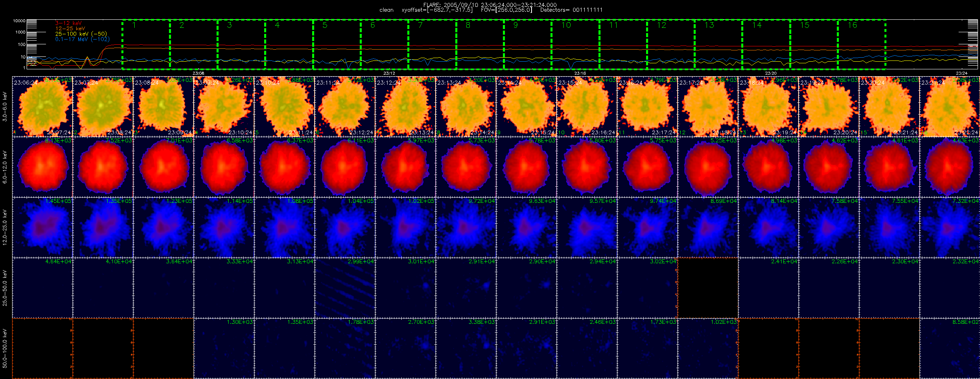The image size is (980, 379).
Task: Choose interval box 15 on the timeline
Action: 814,44
